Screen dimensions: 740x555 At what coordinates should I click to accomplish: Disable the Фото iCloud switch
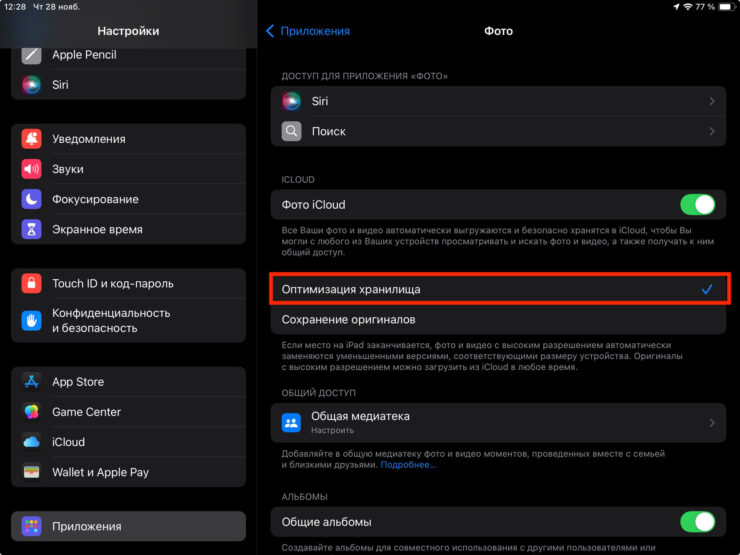pos(697,205)
